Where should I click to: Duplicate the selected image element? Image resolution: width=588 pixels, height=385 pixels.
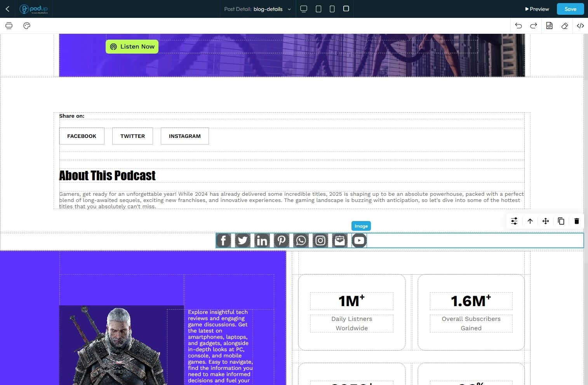561,221
